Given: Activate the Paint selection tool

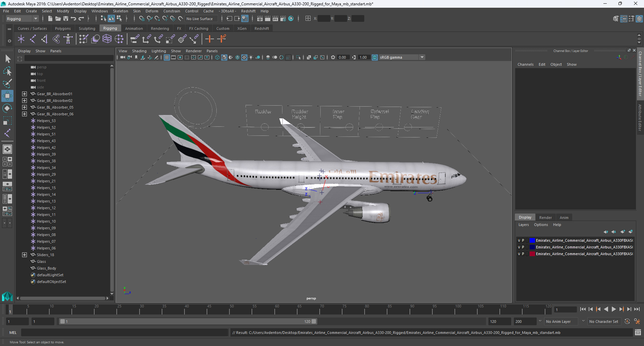Looking at the screenshot, I should (x=7, y=83).
